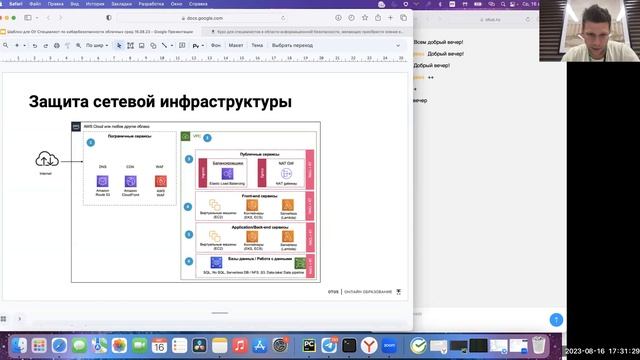Open the 'Справка' menu
The width and height of the screenshot is (640, 360).
(198, 4)
